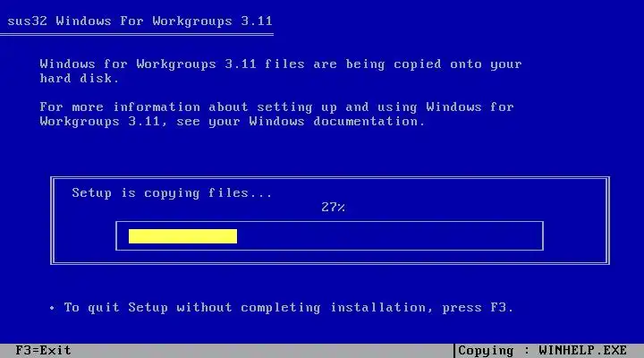Click the vertical divider in the status bar
This screenshot has height=358, width=644.
(x=454, y=351)
